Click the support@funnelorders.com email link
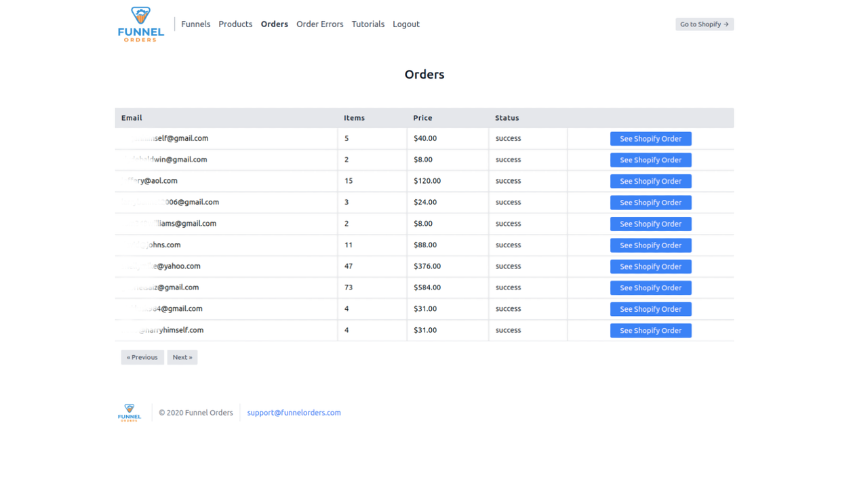Viewport: 868px width, 488px height. click(x=294, y=412)
